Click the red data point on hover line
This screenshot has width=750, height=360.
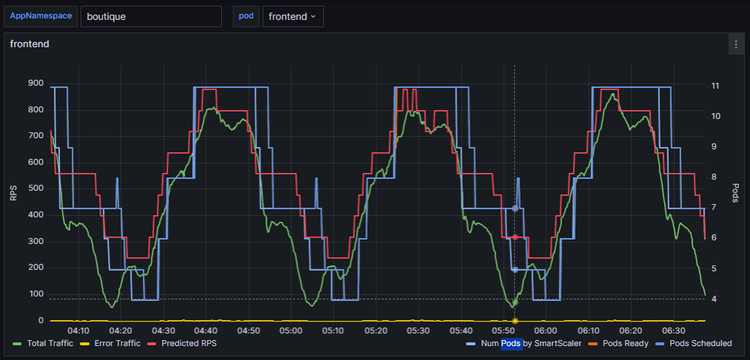[515, 237]
